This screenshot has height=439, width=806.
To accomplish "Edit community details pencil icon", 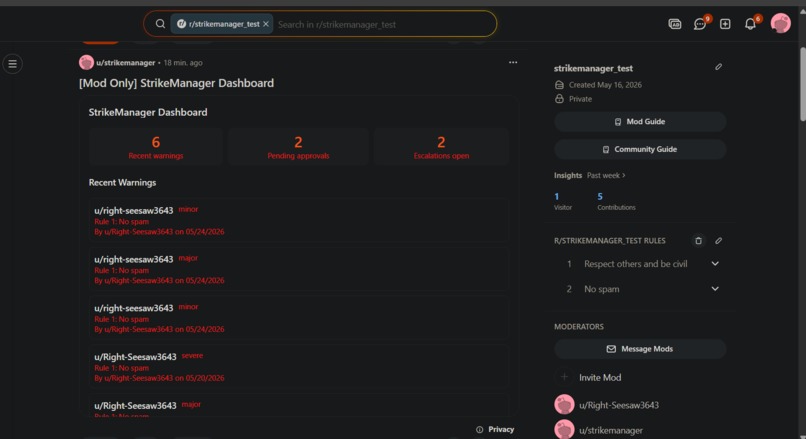I will (718, 67).
